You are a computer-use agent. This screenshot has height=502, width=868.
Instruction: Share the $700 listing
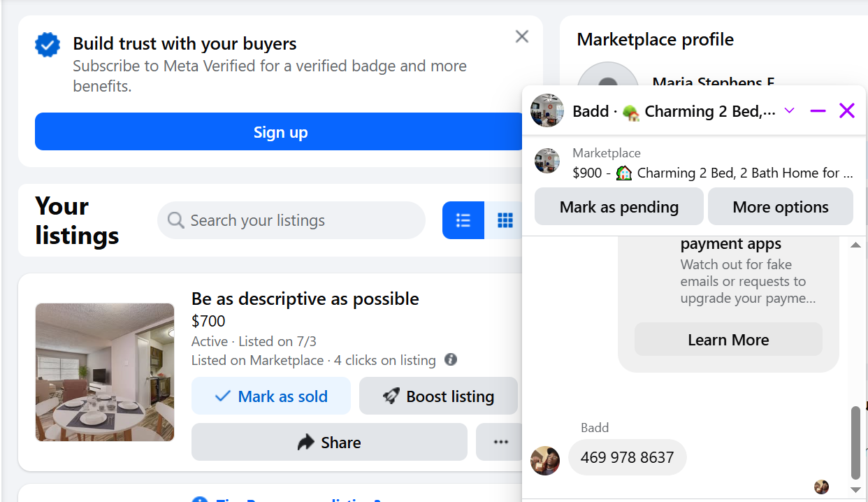click(x=329, y=442)
